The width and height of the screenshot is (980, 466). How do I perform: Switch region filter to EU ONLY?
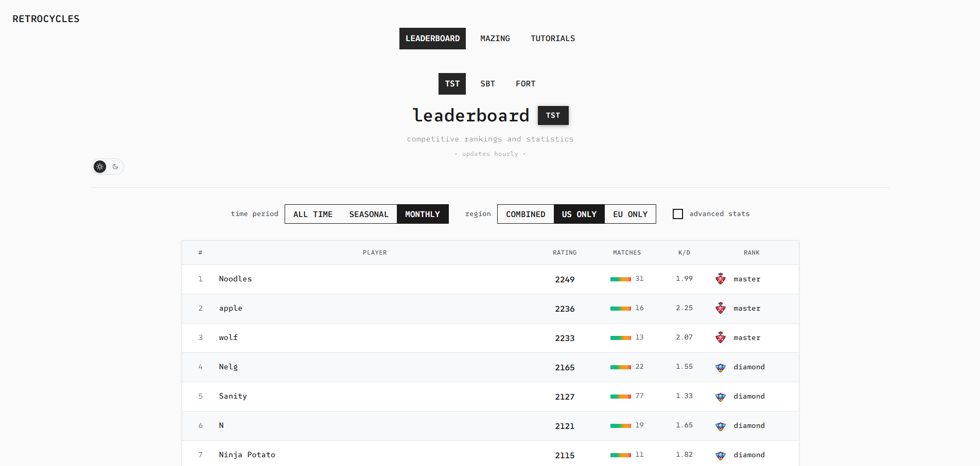pos(630,214)
